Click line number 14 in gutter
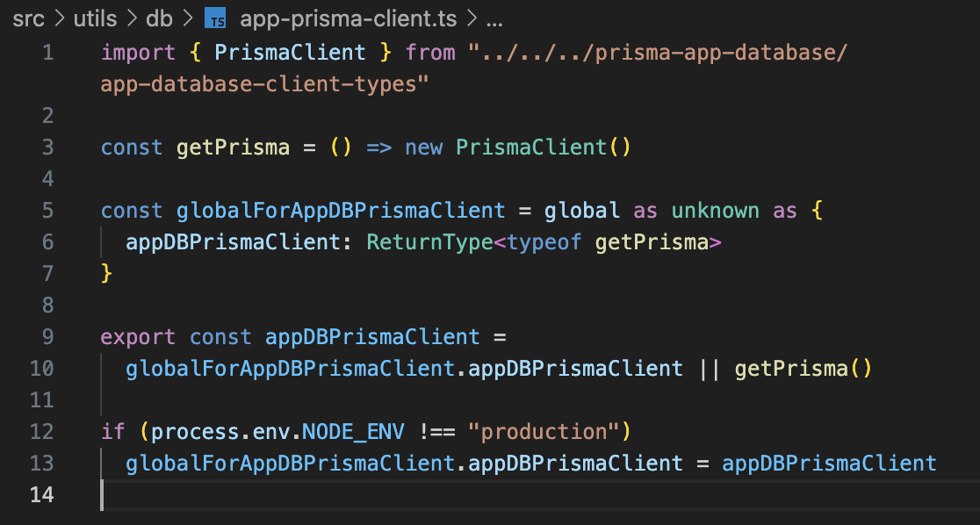This screenshot has width=980, height=525. tap(42, 495)
